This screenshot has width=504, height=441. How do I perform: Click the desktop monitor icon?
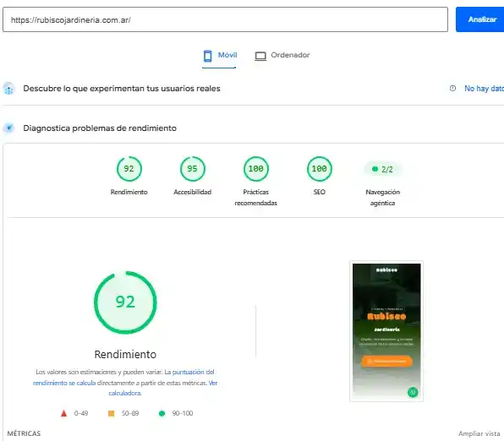click(x=260, y=57)
